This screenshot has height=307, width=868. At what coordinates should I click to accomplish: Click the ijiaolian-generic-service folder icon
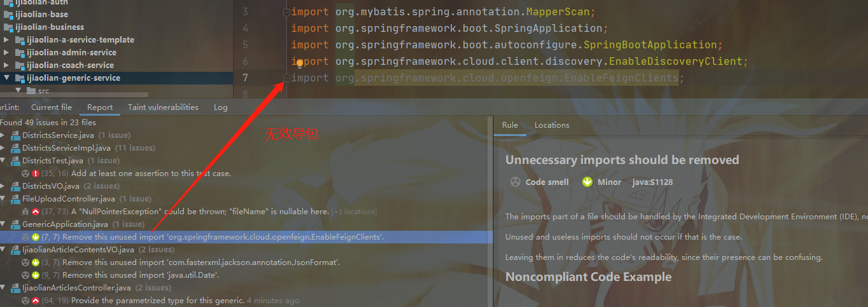click(19, 78)
